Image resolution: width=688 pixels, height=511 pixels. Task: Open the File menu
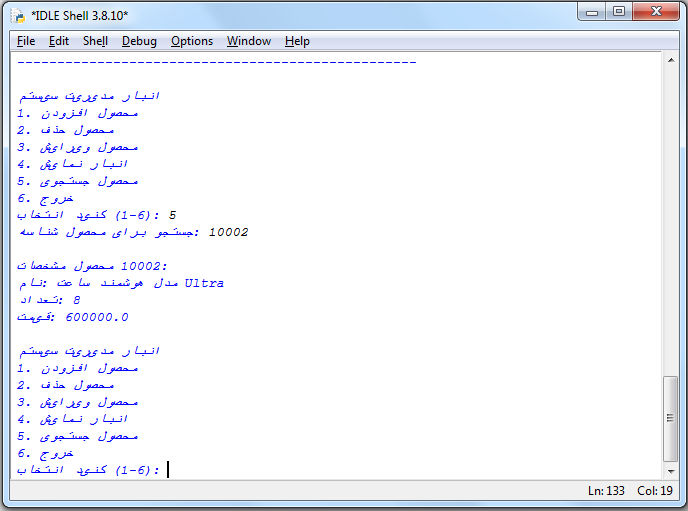click(x=26, y=41)
